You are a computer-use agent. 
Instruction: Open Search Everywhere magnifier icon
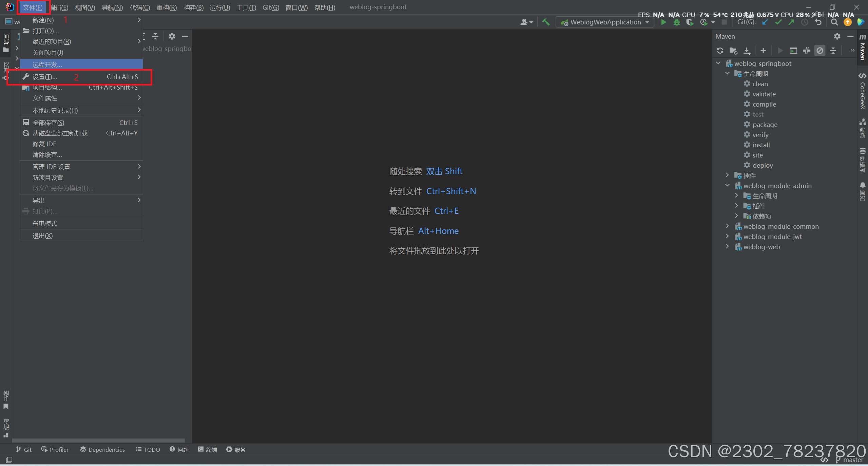coord(834,22)
